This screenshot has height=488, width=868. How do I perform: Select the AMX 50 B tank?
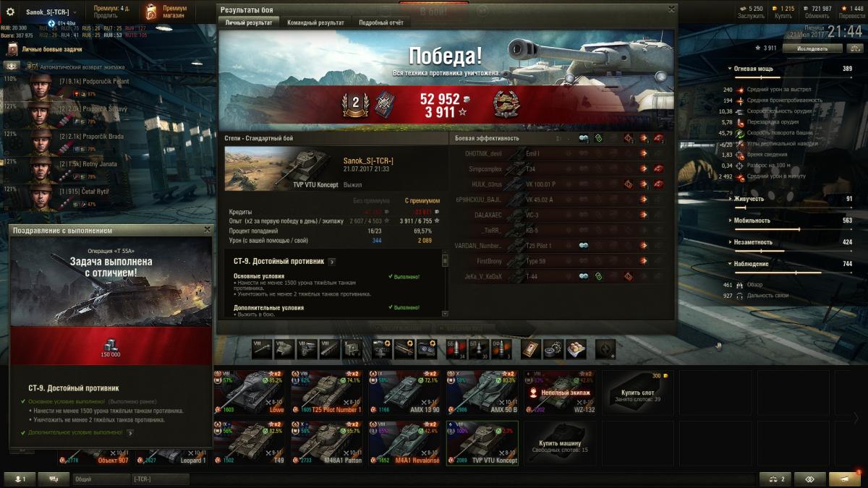click(482, 393)
